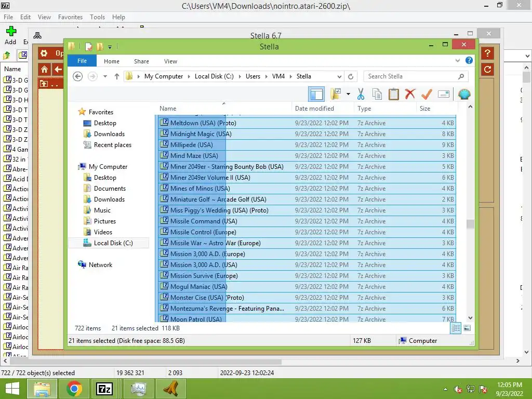Select the Mogul Maniac (USA) file
532x399 pixels.
click(307, 287)
